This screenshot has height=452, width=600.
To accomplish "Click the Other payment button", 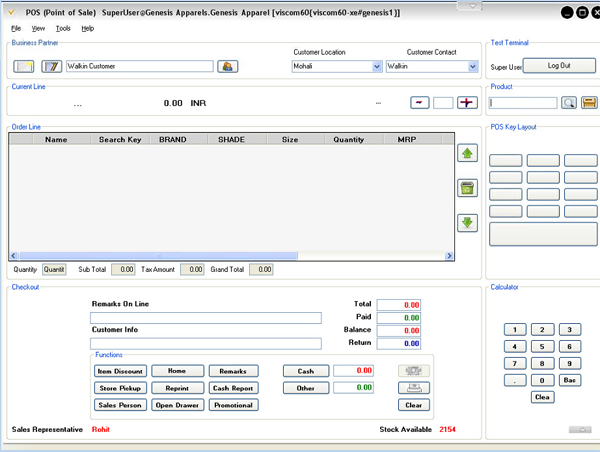I will pos(306,388).
